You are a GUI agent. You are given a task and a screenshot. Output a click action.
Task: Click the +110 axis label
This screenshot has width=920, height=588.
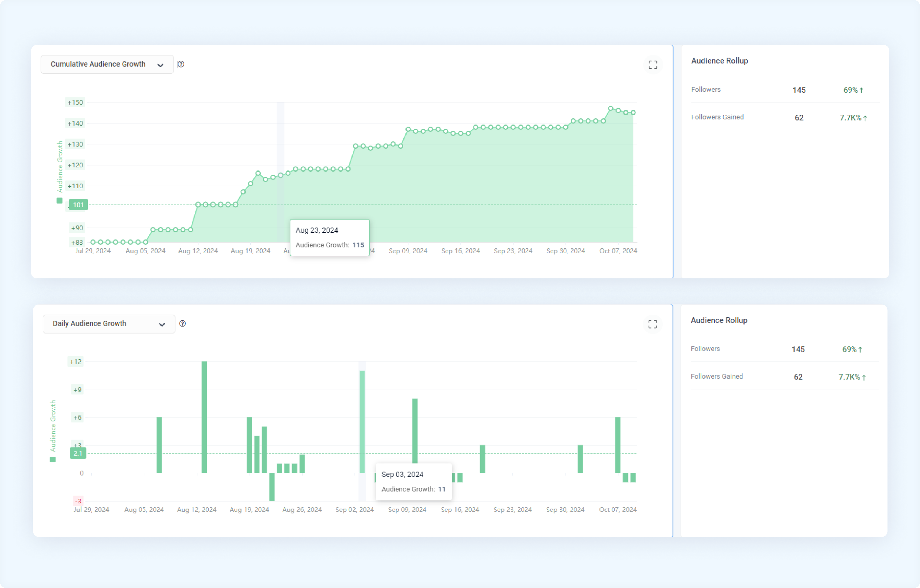pyautogui.click(x=75, y=186)
